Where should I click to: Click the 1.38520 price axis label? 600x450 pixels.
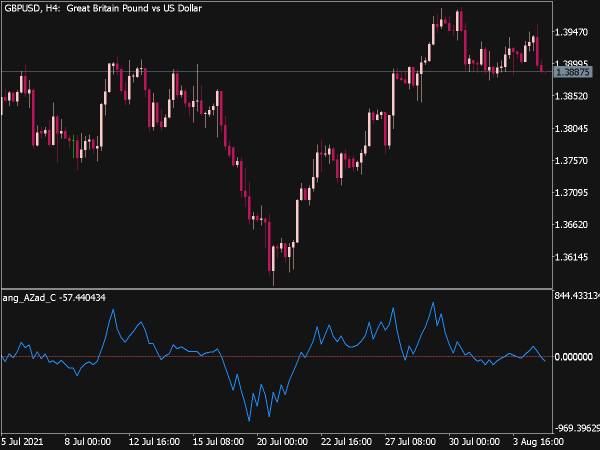(x=571, y=96)
